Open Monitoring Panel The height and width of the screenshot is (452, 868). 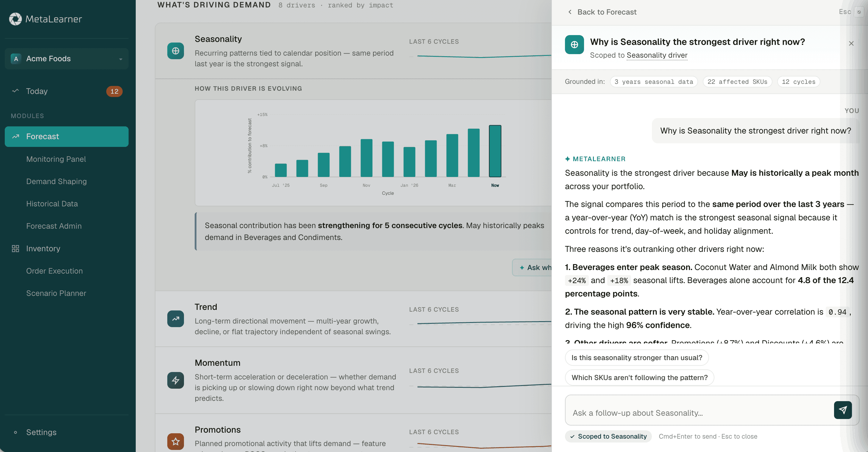pos(56,159)
